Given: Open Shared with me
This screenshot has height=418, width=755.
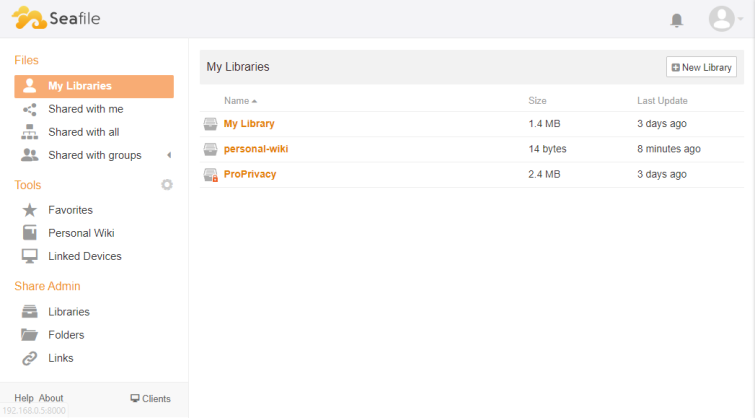Looking at the screenshot, I should coord(85,109).
